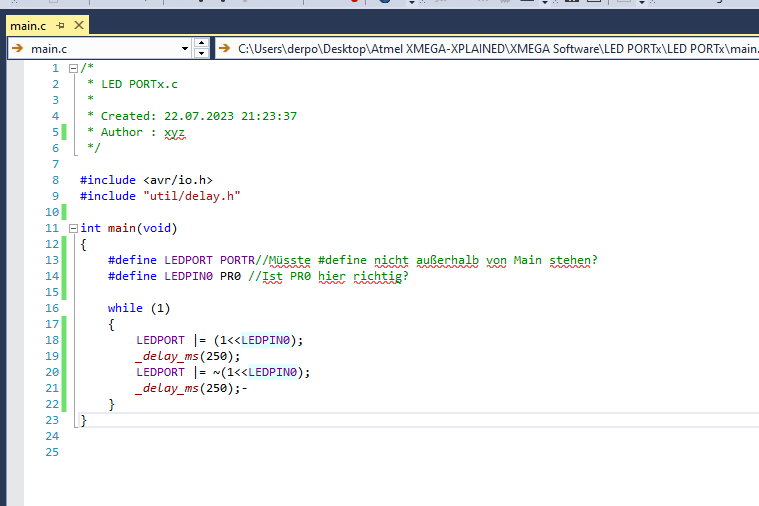
Task: Click the underlined author name 'xyz'
Action: (174, 133)
